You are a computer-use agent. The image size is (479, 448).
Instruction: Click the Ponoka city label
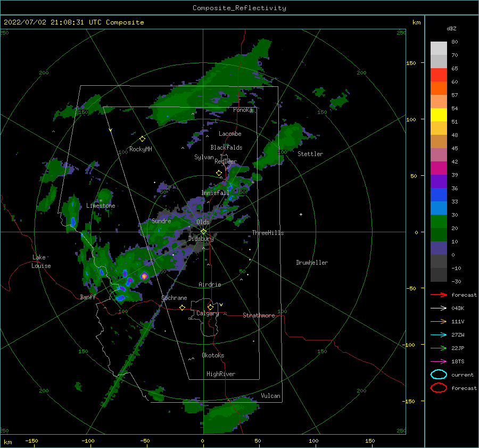243,110
